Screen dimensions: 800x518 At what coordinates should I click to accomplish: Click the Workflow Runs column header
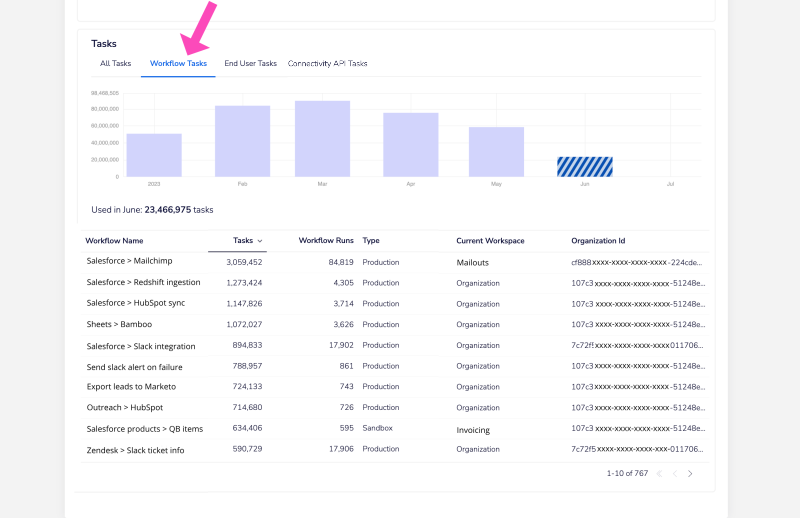point(326,240)
